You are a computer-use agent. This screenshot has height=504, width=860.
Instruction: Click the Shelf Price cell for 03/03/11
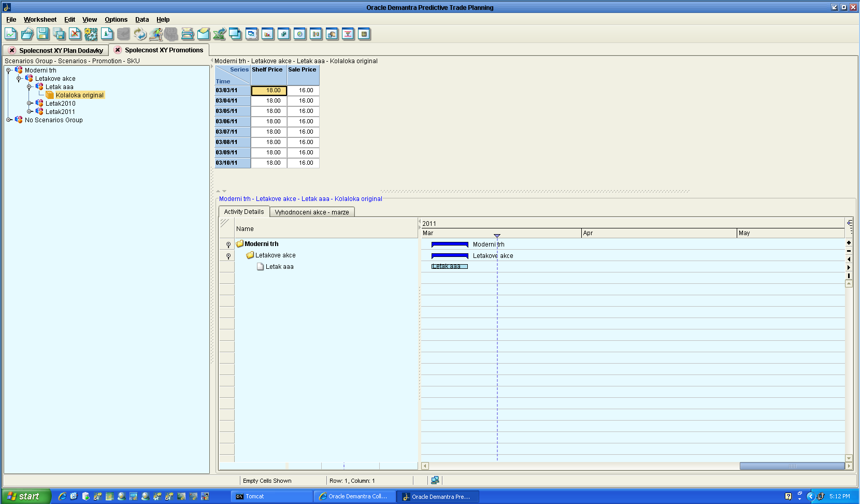(269, 91)
